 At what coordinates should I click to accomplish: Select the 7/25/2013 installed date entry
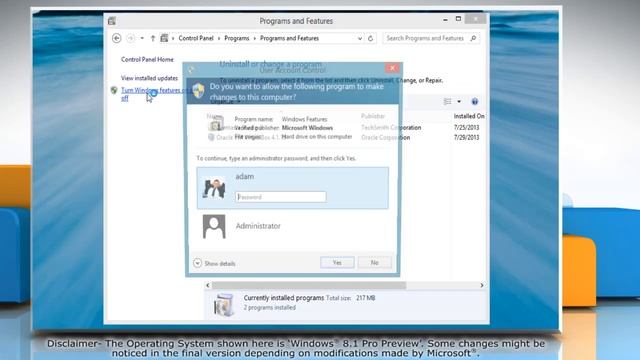coord(467,127)
